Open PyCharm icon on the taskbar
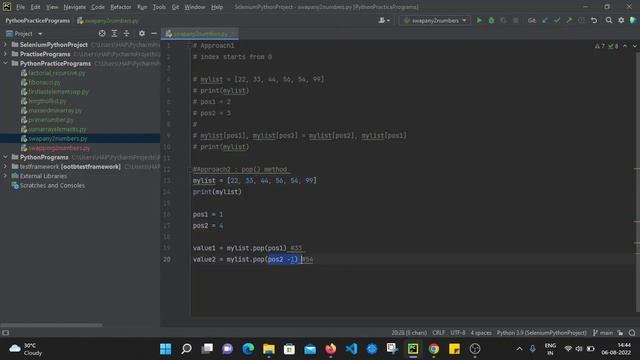640x360 pixels. [413, 349]
